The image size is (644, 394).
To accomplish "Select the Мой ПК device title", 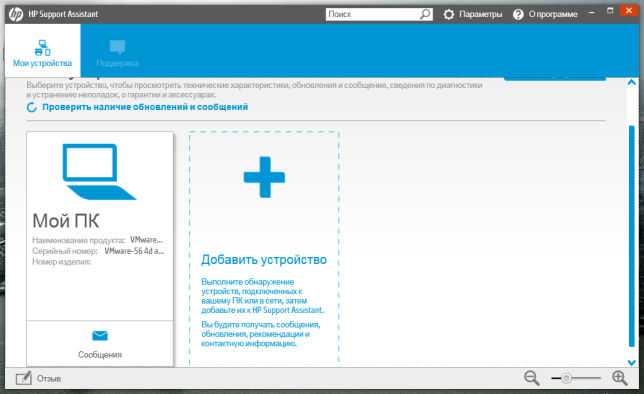I will click(x=66, y=221).
